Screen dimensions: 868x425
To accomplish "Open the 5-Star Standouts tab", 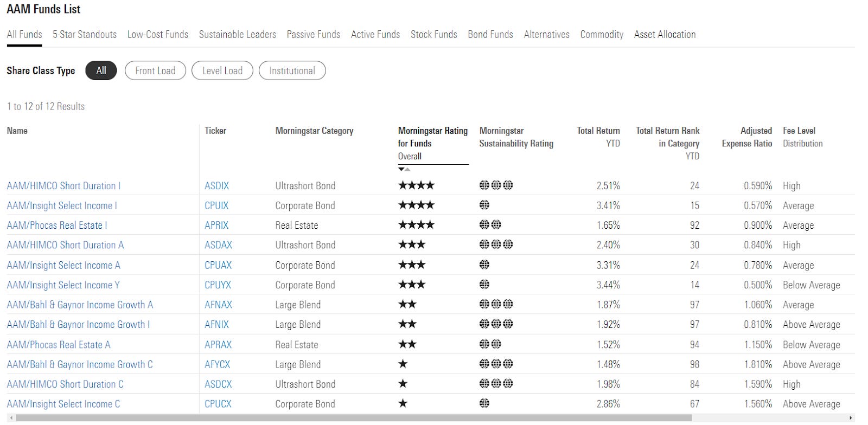I will pyautogui.click(x=85, y=34).
